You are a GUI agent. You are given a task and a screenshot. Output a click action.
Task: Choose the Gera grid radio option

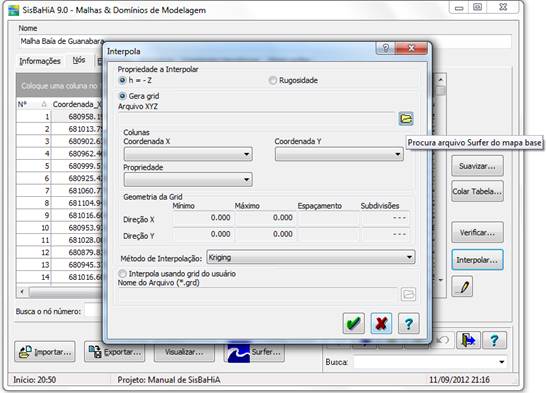(x=122, y=96)
